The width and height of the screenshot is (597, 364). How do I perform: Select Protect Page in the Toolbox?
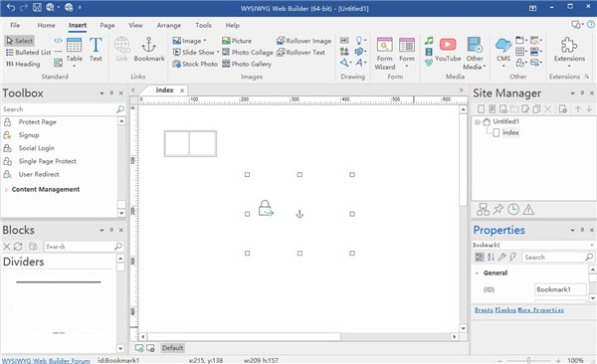point(38,122)
